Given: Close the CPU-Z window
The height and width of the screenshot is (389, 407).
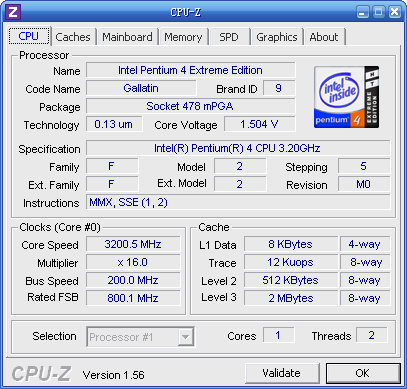Looking at the screenshot, I should (x=395, y=12).
